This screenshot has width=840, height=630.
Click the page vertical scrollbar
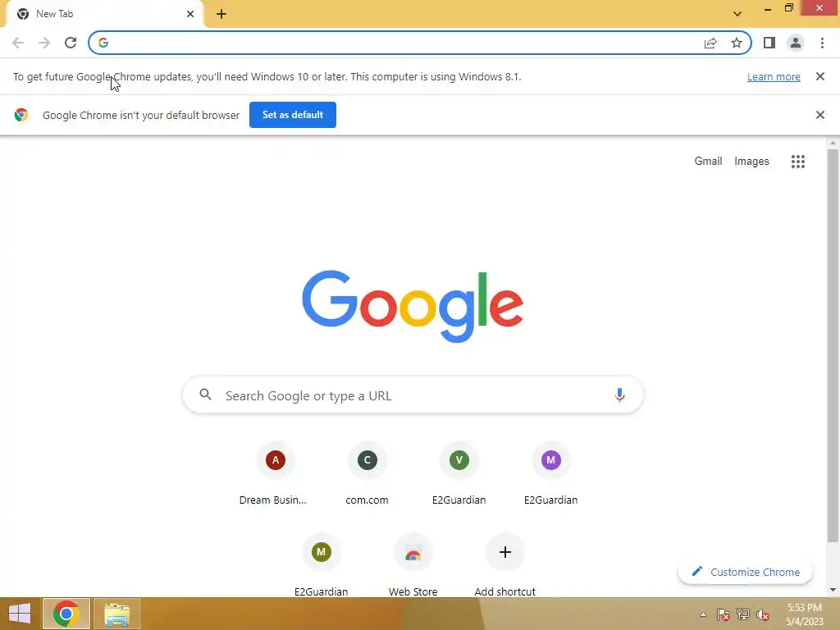click(833, 345)
